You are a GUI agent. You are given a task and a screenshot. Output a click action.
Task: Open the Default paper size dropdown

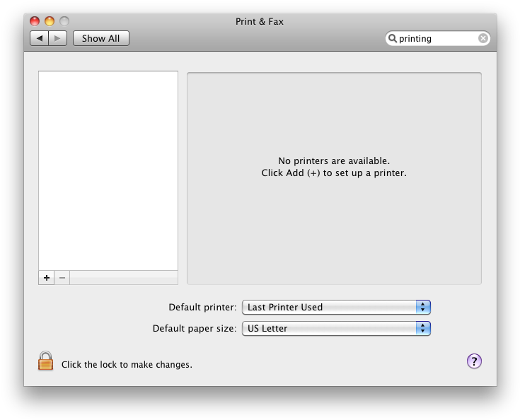pyautogui.click(x=336, y=329)
